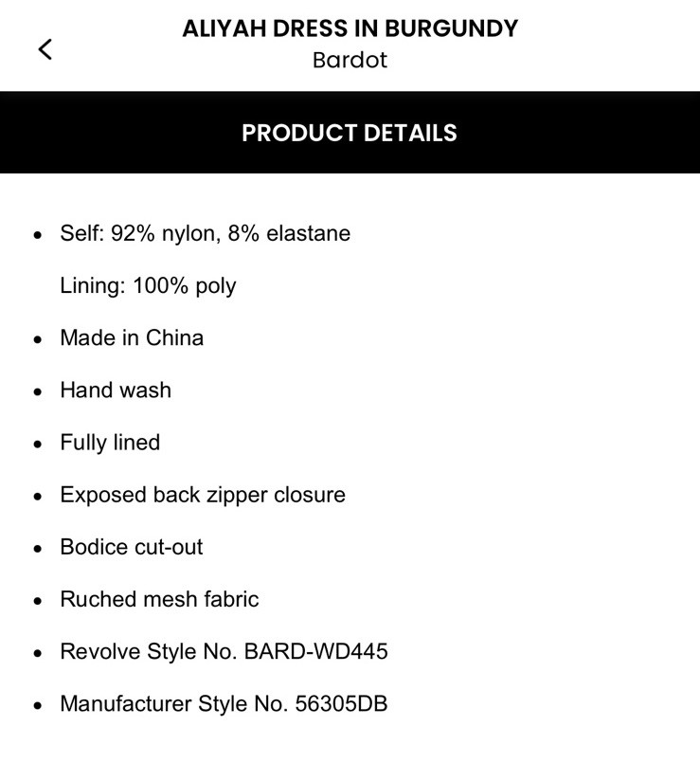Click the PRODUCT DETAILS header bar
This screenshot has height=781, width=700.
click(x=350, y=133)
